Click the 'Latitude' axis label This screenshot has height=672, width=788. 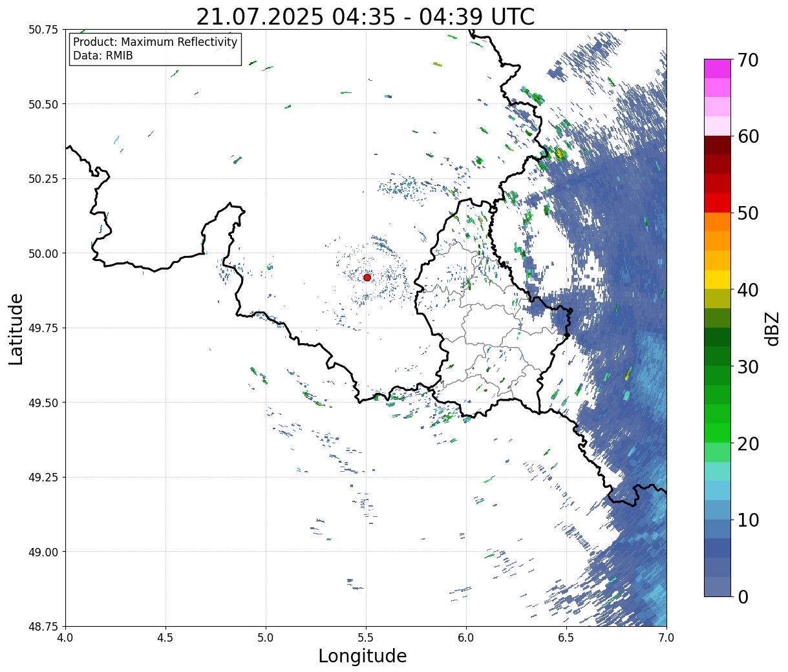[x=16, y=328]
